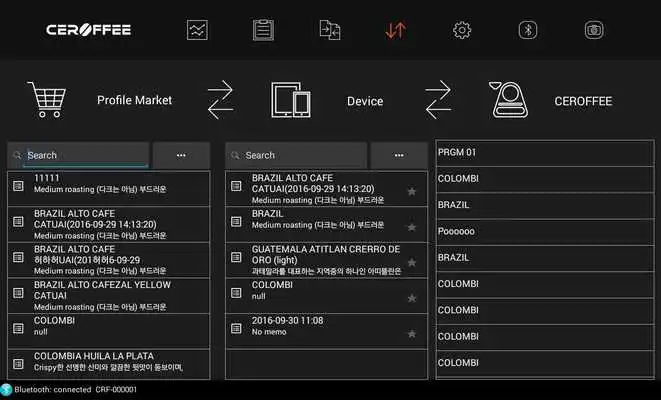Open the profile copy/compare documents icon
Screen dimensions: 661x400
[330, 30]
